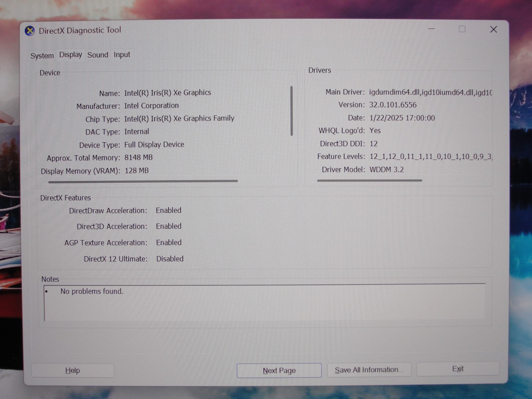This screenshot has width=532, height=399.
Task: Click Device Type value Full Display Device
Action: [x=154, y=145]
